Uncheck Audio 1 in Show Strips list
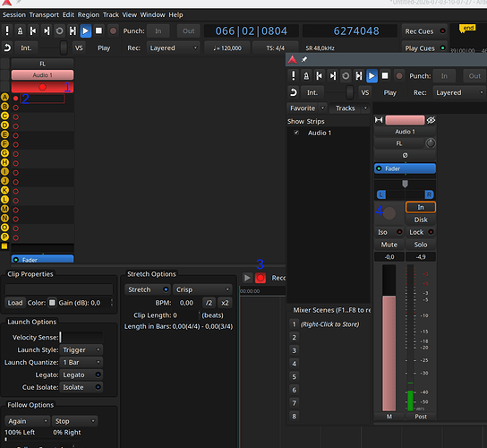The width and height of the screenshot is (487, 448). pyautogui.click(x=296, y=133)
